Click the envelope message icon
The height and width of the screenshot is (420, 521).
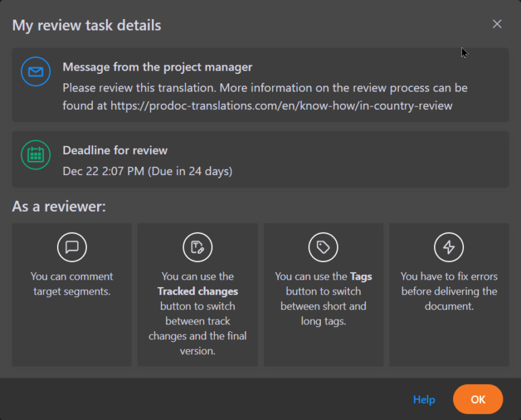pos(35,71)
